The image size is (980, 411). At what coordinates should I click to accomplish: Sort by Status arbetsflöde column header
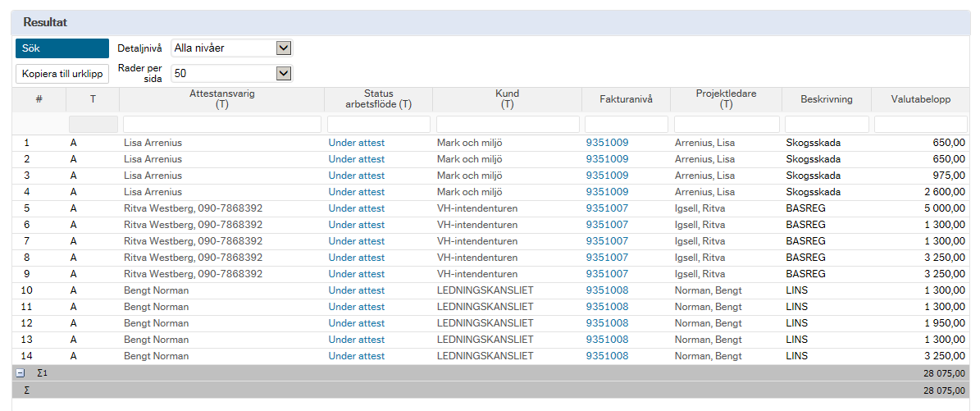click(378, 99)
